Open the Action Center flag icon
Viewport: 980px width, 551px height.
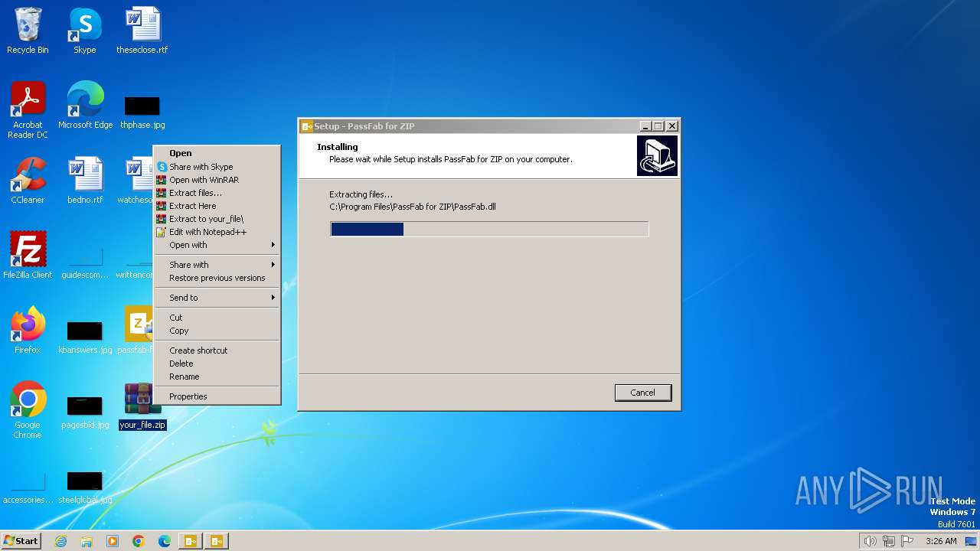(907, 541)
